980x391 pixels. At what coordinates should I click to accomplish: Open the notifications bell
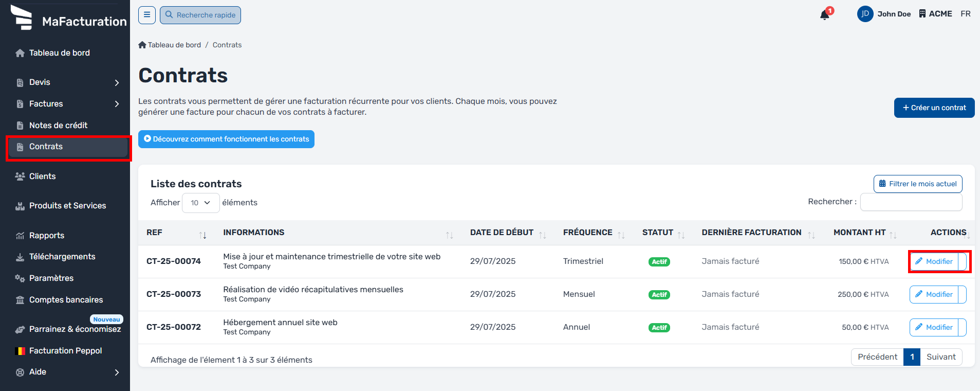pos(825,15)
